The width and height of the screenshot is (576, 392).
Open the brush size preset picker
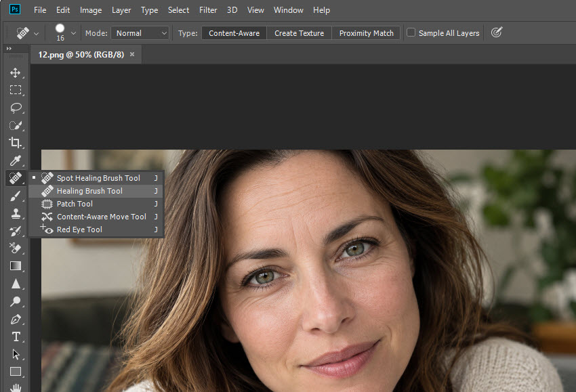click(x=73, y=33)
